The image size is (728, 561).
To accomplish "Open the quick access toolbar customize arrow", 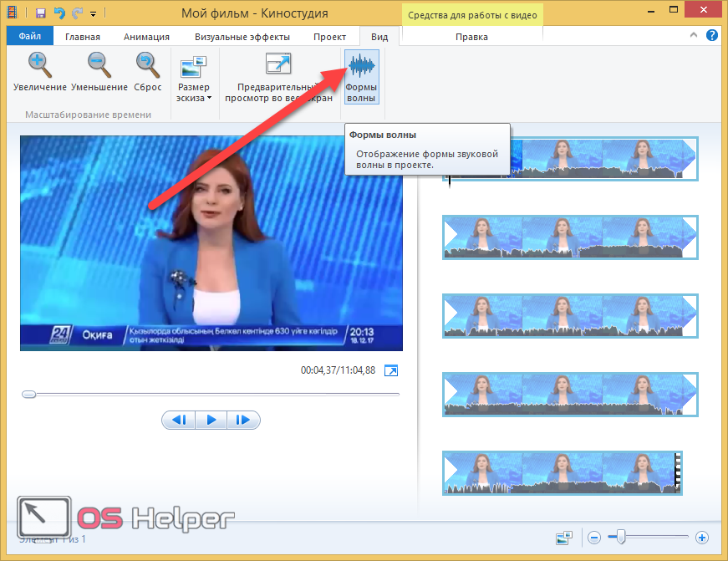I will (93, 14).
